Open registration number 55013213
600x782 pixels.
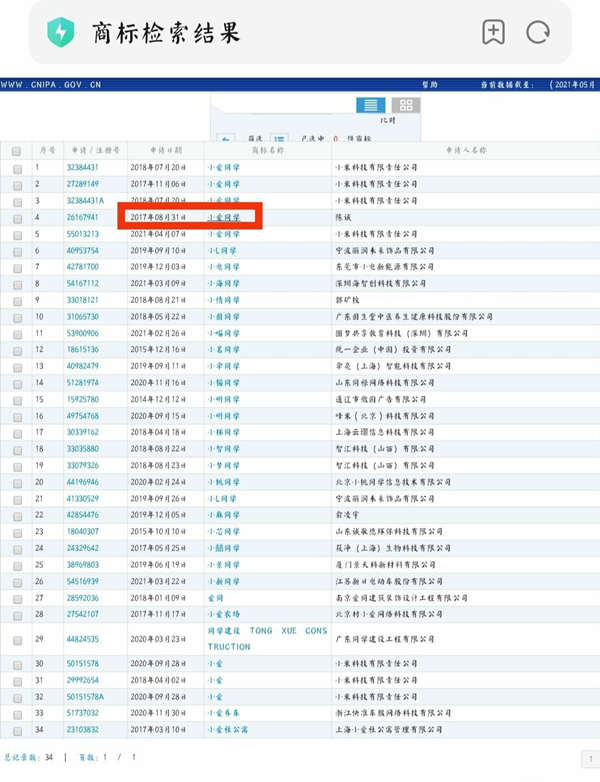(82, 234)
